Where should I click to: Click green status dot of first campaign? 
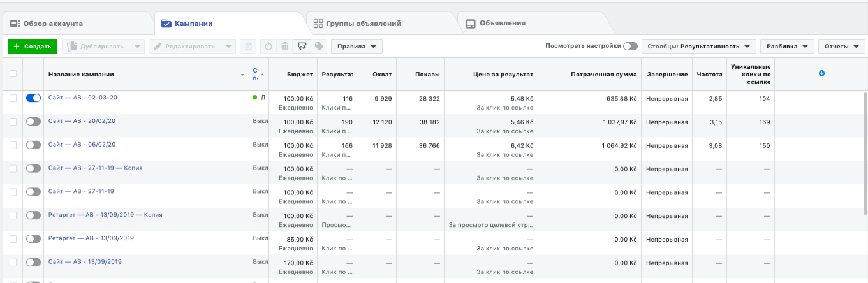[x=255, y=98]
